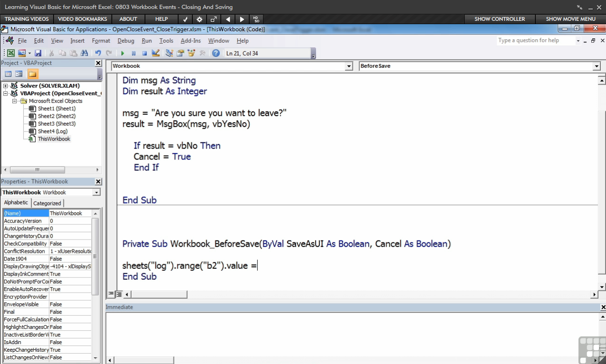The width and height of the screenshot is (606, 364).
Task: Open the Workbook object dropdown
Action: (349, 66)
